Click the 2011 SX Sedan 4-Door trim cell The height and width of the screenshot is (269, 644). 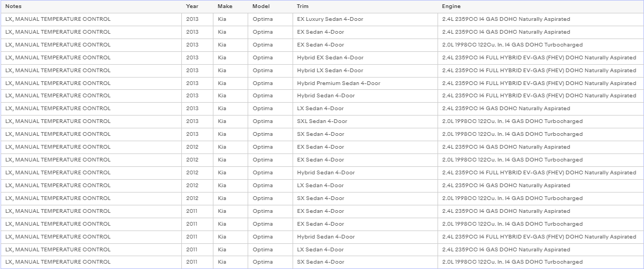click(365, 262)
